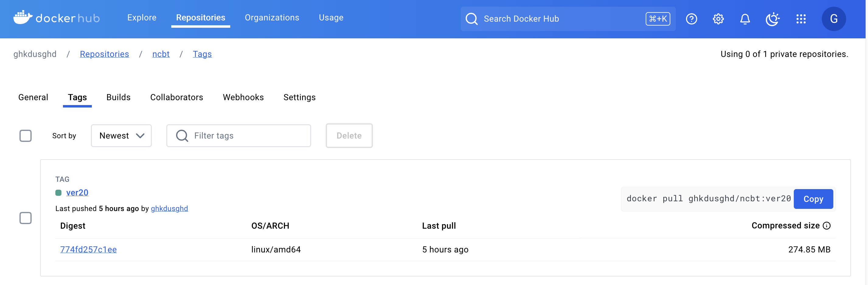Open the help question mark icon
This screenshot has height=285, width=868.
[x=691, y=19]
